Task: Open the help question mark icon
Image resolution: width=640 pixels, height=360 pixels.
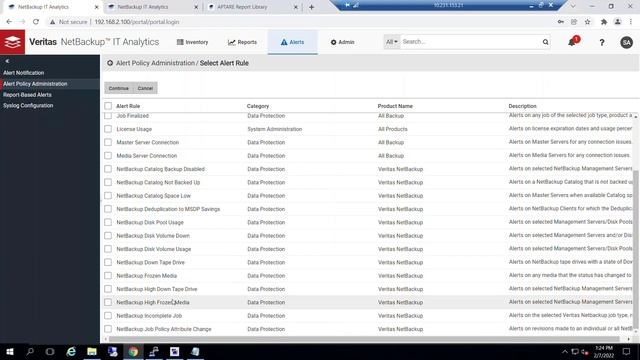Action: point(602,42)
